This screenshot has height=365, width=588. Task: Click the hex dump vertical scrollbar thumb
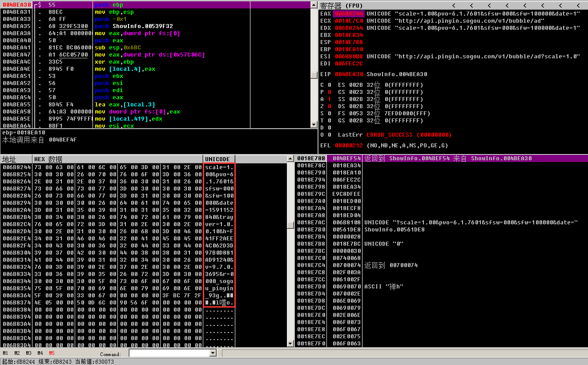290,225
